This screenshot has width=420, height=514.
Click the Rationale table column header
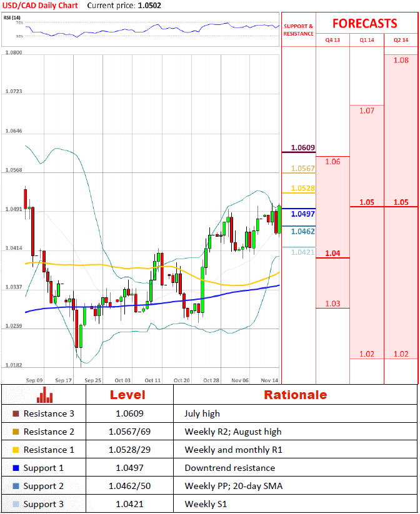[x=295, y=395]
